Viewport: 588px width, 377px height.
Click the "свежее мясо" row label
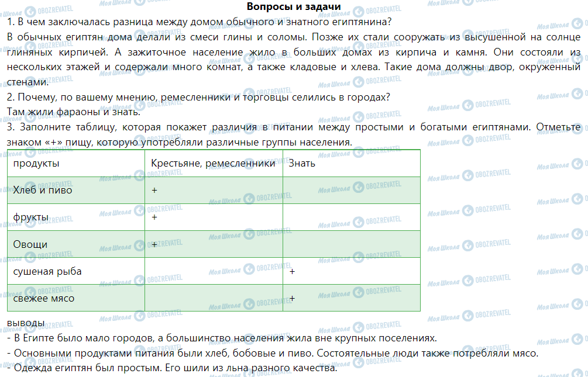(x=44, y=299)
